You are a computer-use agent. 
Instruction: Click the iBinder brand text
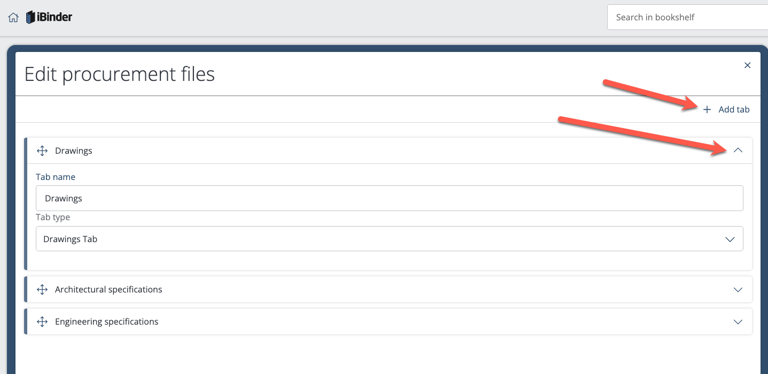pyautogui.click(x=54, y=17)
